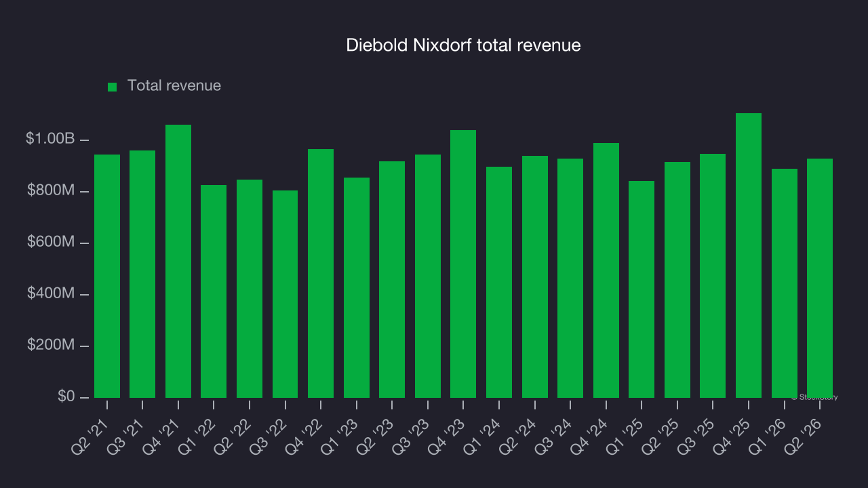
Task: Select the revenue bar for Q4 '21
Action: pos(178,261)
